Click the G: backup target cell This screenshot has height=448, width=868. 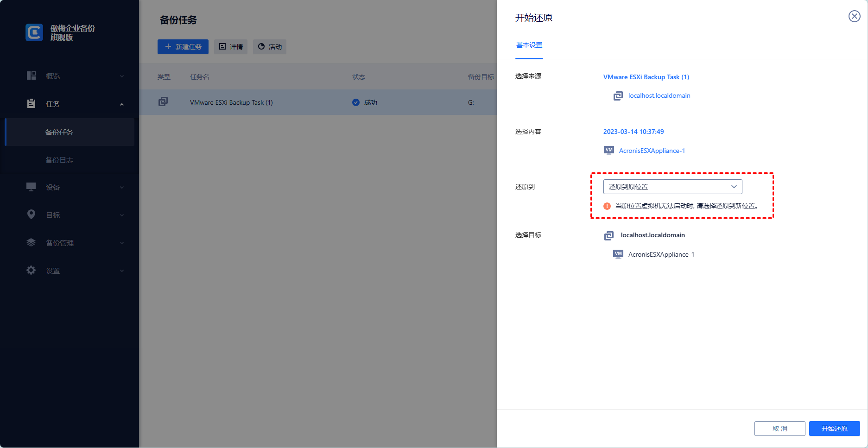(471, 102)
